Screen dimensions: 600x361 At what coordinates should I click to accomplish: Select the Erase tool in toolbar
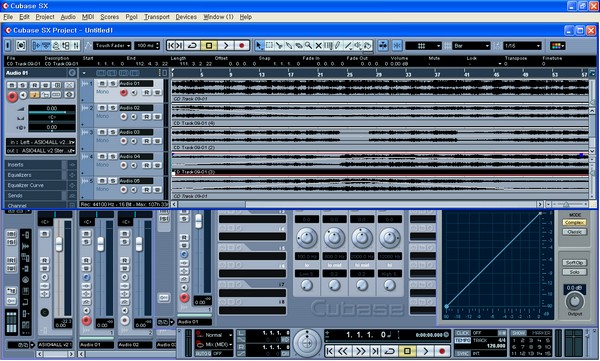click(x=298, y=46)
